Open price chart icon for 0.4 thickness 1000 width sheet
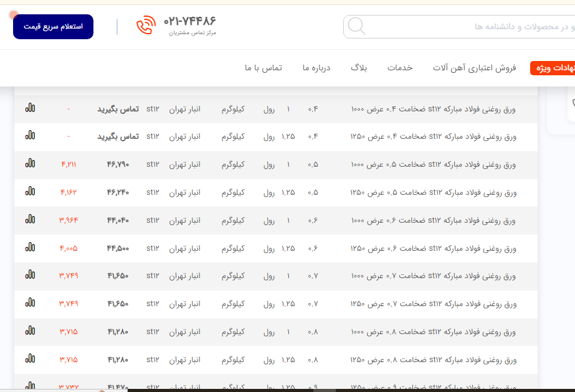575x392 pixels. tap(30, 108)
